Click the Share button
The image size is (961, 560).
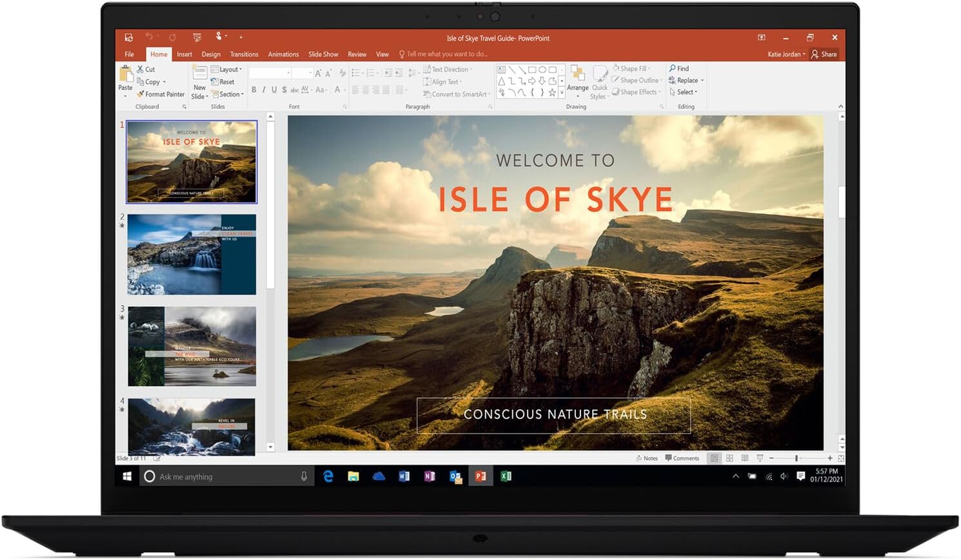824,54
